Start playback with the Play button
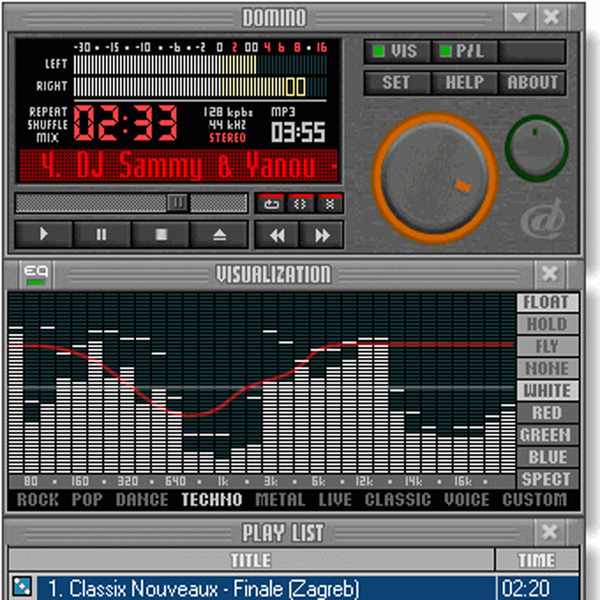This screenshot has width=600, height=600. click(x=44, y=234)
